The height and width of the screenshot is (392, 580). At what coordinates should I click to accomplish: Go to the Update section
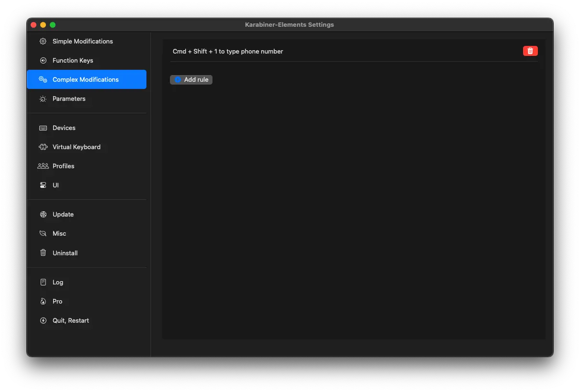[x=87, y=214]
